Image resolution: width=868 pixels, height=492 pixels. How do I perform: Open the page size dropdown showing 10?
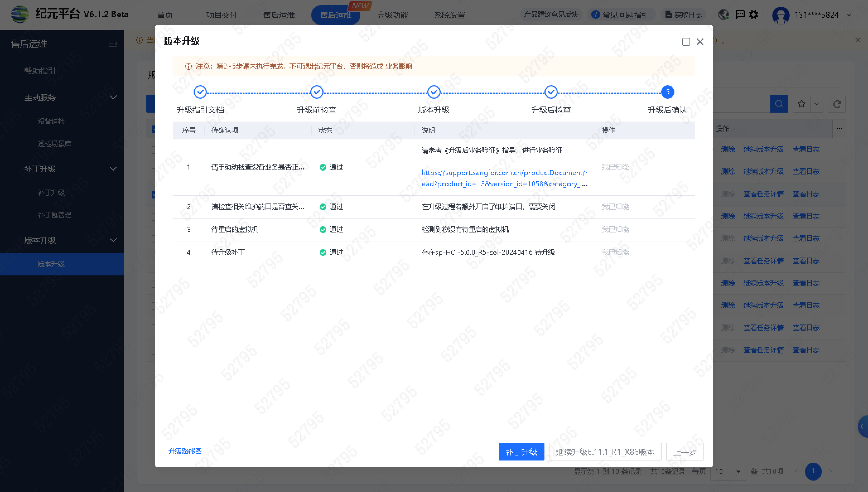pos(728,471)
